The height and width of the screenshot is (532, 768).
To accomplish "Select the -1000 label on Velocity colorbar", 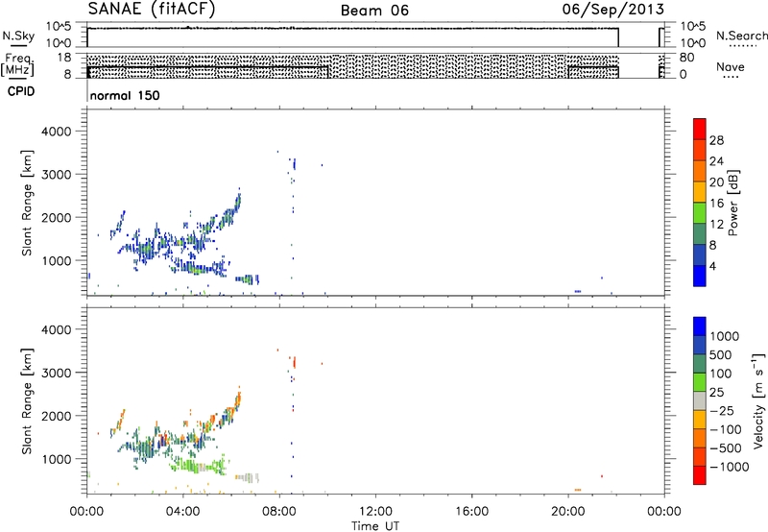I will pos(730,467).
